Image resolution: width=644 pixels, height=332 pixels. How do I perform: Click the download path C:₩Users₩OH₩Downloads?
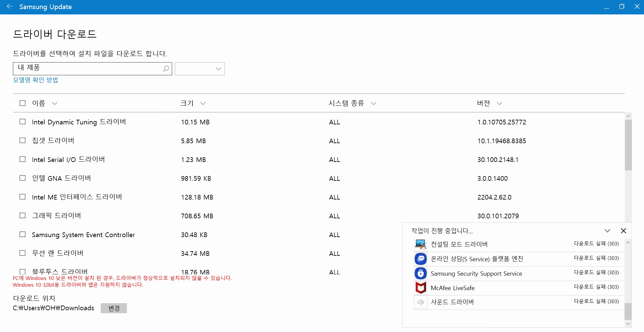coord(53,308)
